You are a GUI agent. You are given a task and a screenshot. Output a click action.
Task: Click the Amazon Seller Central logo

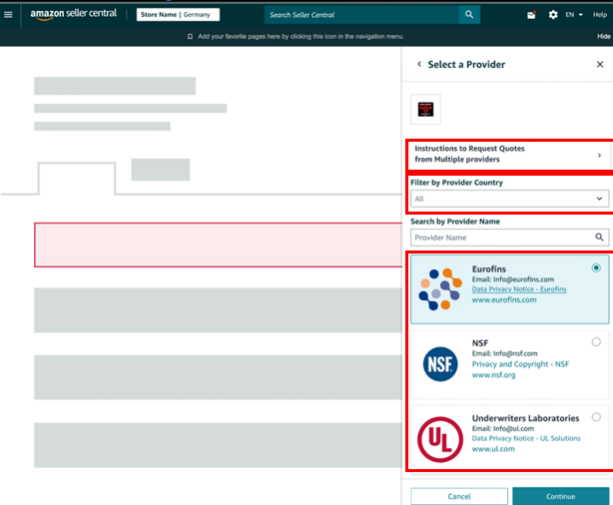click(x=73, y=14)
